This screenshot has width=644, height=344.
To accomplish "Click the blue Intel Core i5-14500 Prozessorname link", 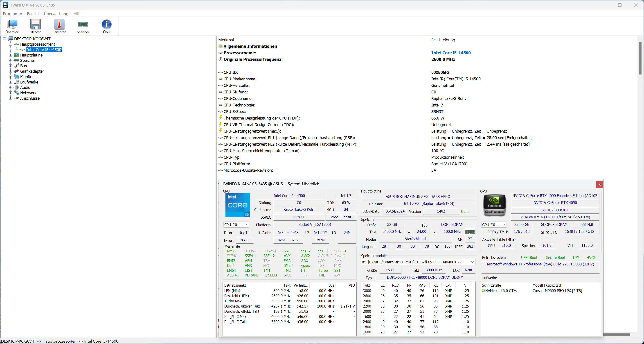I will point(451,53).
